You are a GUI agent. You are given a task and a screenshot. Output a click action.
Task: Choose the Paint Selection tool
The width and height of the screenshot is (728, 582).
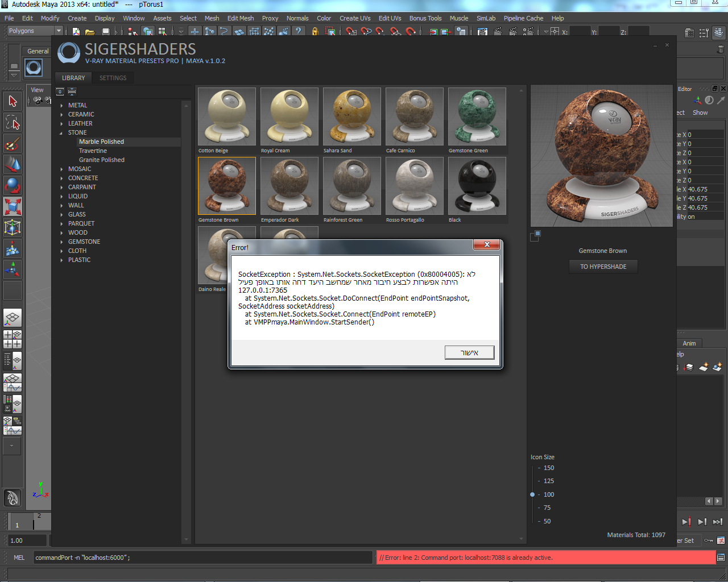[13, 143]
